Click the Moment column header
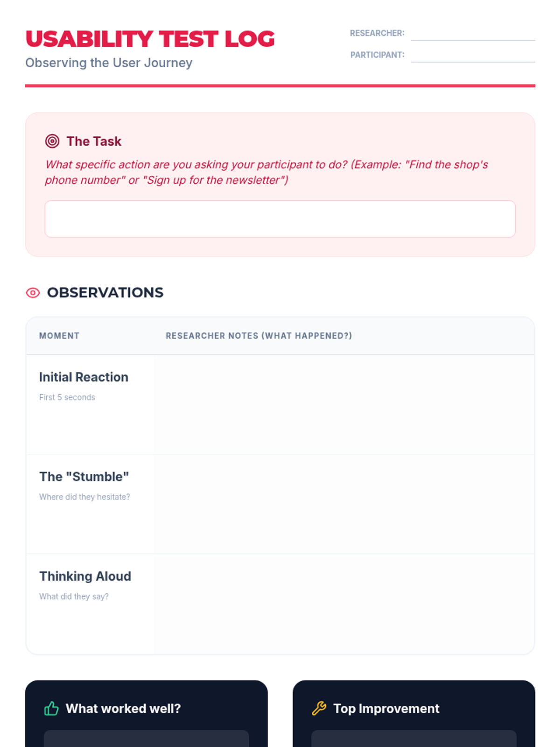This screenshot has width=560, height=747. tap(59, 336)
